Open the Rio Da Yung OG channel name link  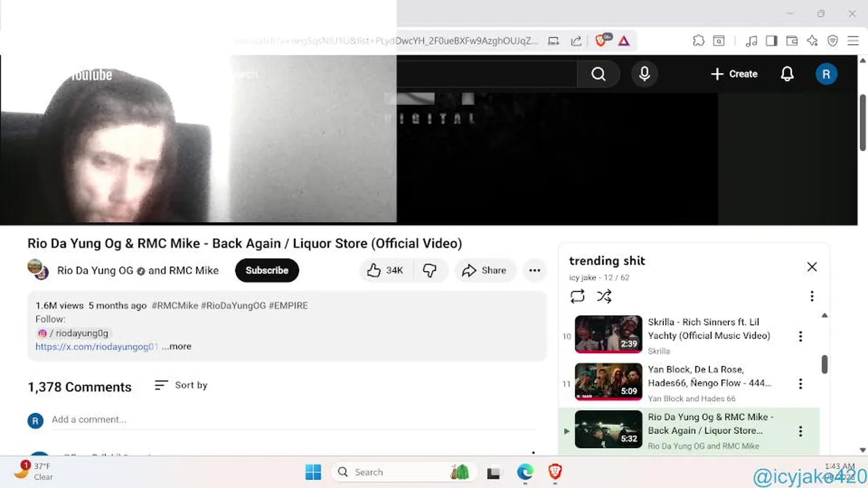coord(95,270)
